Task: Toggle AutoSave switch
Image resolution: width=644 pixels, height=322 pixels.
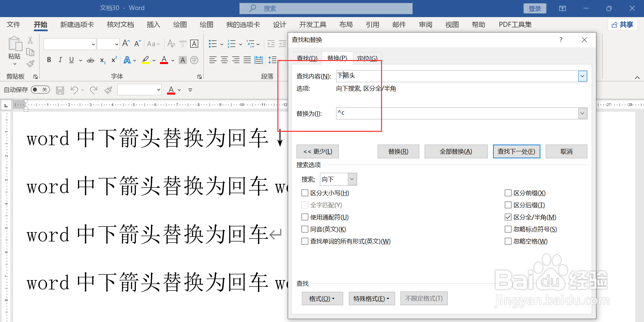Action: (x=40, y=90)
